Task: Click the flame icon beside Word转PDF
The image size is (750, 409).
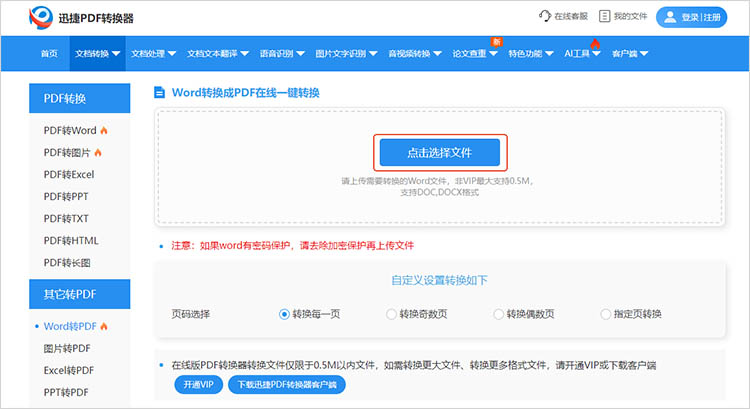Action: pos(103,327)
